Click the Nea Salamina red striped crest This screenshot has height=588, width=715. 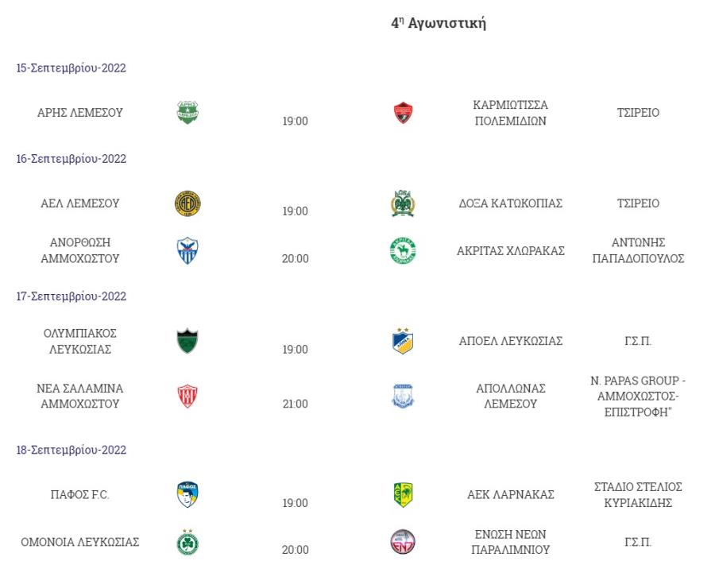187,396
